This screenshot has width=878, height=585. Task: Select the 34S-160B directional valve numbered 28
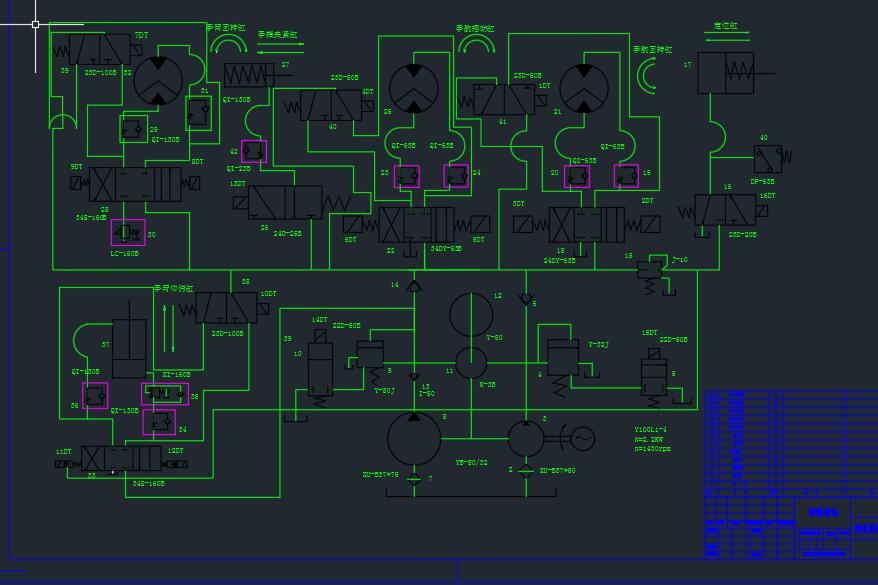point(136,184)
